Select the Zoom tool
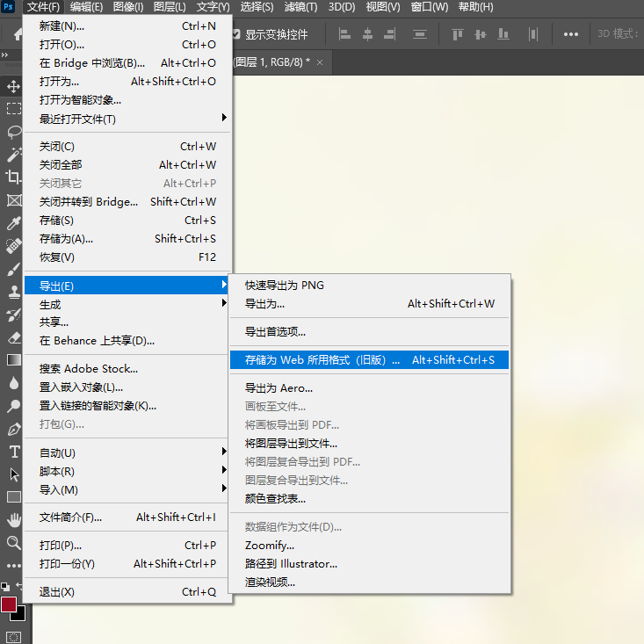Image resolution: width=644 pixels, height=644 pixels. (13, 543)
